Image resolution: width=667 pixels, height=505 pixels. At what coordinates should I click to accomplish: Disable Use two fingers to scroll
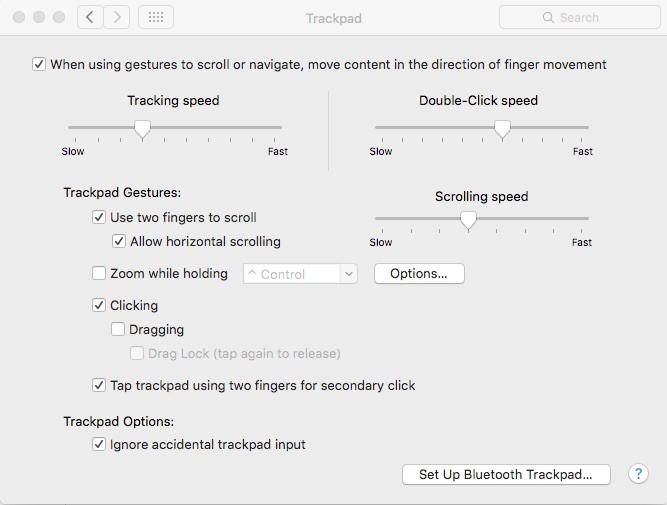pos(99,217)
